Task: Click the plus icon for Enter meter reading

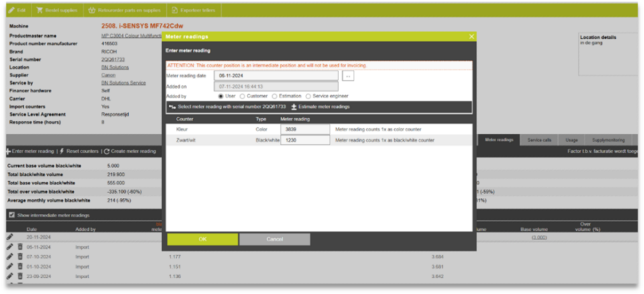Action: click(8, 151)
